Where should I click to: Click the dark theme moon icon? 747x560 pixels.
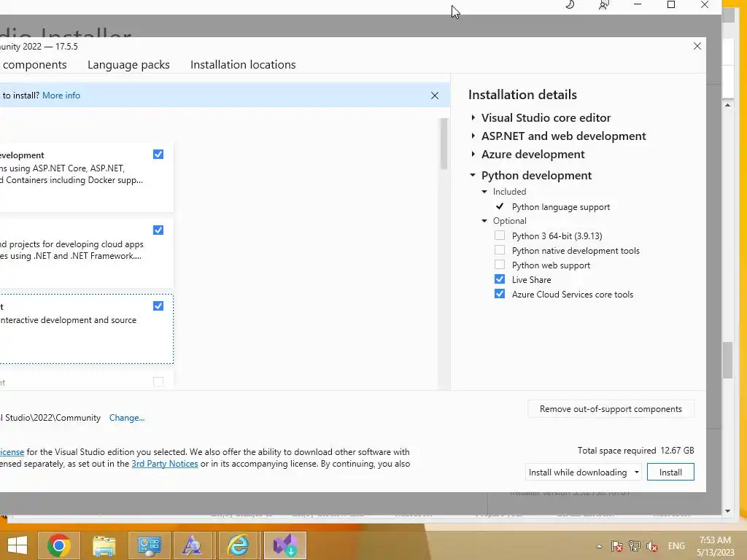click(x=570, y=4)
